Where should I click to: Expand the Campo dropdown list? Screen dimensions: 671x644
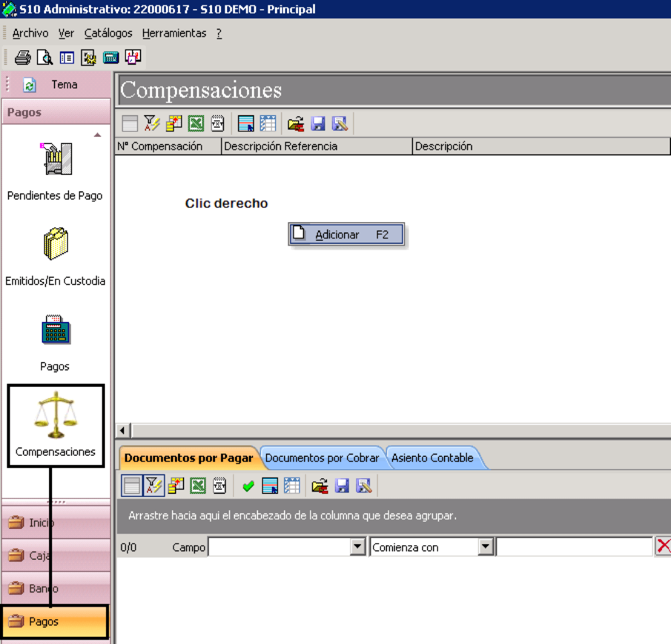point(357,547)
